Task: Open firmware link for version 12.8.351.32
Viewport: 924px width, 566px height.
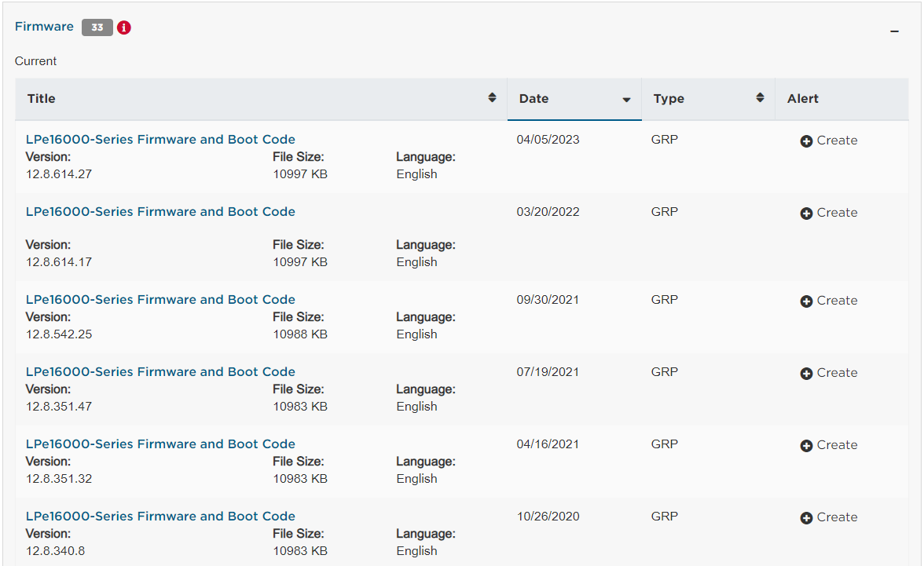Action: [x=160, y=444]
